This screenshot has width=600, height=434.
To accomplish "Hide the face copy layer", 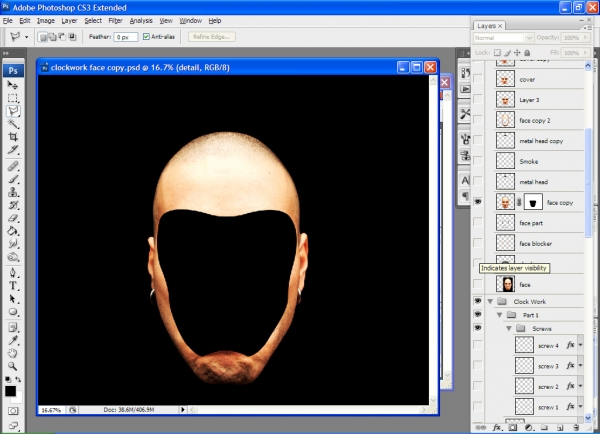I will (x=478, y=202).
